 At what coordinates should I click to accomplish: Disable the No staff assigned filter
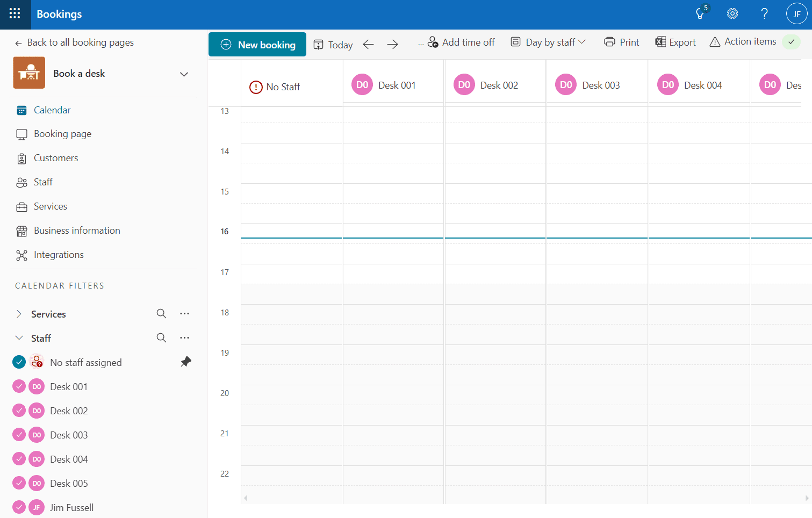(x=18, y=362)
